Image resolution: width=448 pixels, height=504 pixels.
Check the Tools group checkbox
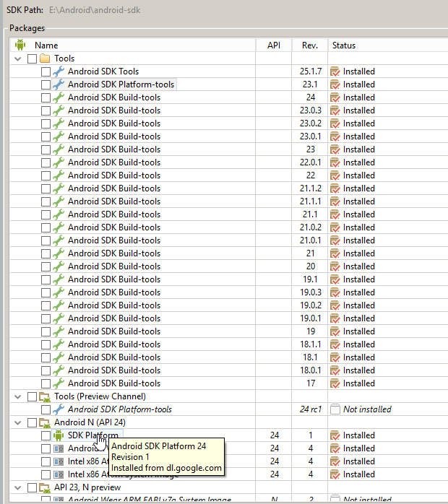33,58
